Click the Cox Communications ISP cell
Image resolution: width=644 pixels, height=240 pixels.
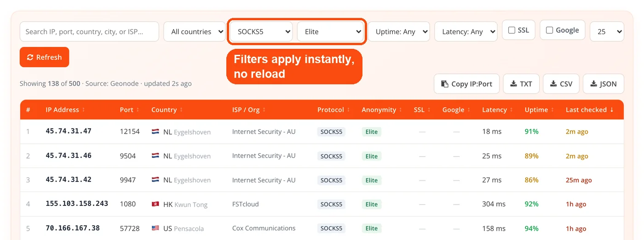pyautogui.click(x=264, y=228)
